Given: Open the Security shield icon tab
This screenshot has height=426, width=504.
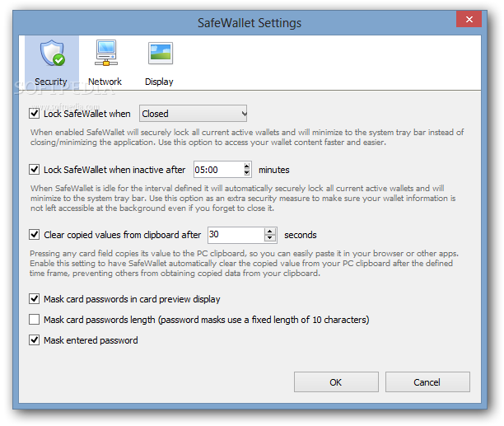Looking at the screenshot, I should pos(52,54).
